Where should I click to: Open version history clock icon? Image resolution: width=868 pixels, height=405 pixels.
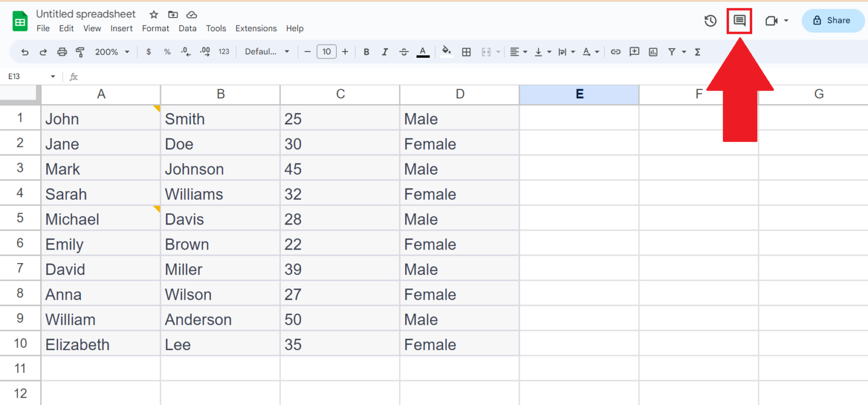tap(710, 21)
